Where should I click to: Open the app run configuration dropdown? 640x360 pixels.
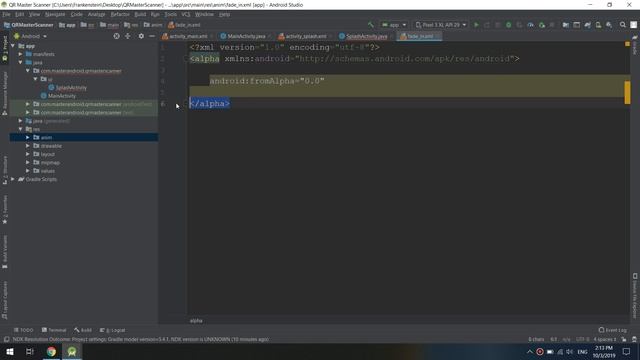(393, 25)
